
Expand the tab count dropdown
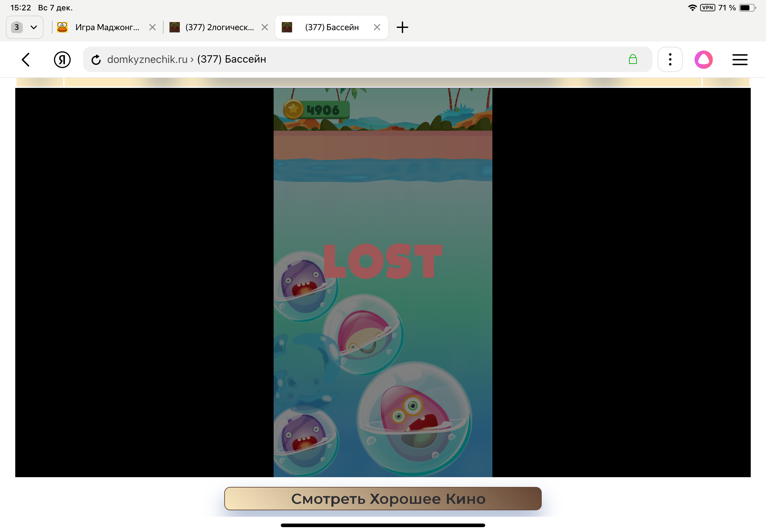point(25,27)
